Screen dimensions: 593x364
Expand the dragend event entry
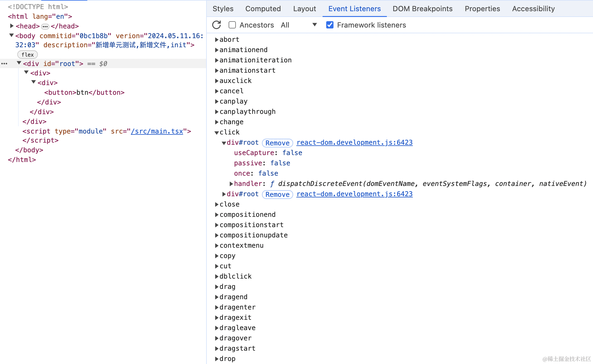point(217,297)
